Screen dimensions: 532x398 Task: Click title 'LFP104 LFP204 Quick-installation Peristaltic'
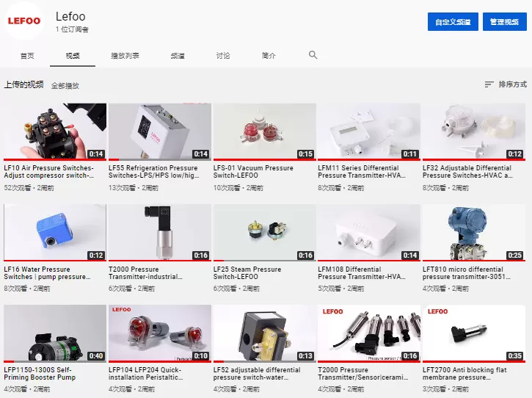click(146, 374)
